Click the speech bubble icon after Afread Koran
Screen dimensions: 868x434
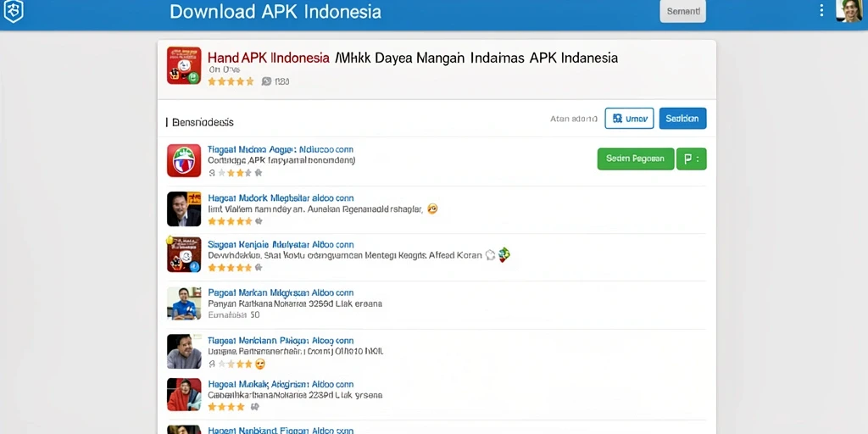click(490, 255)
